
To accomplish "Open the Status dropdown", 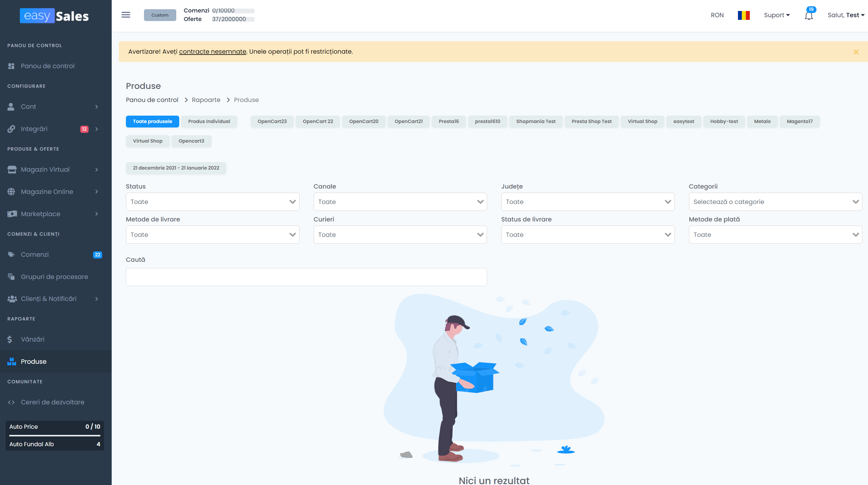I will point(212,202).
